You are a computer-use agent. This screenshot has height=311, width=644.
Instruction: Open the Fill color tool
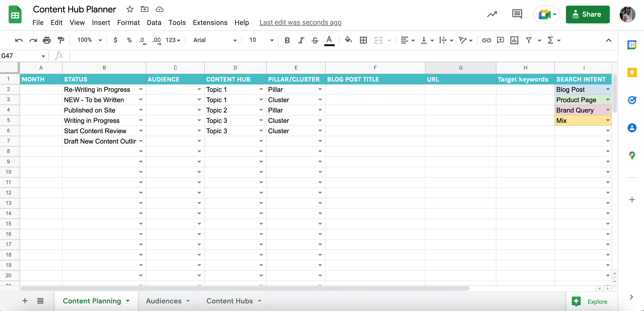[x=349, y=40]
